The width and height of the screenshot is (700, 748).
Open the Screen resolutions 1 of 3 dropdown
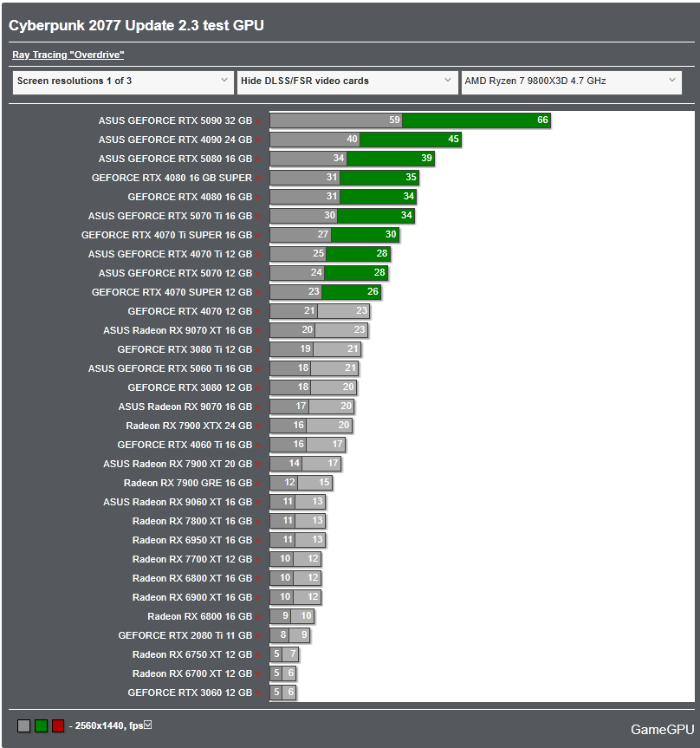[x=123, y=82]
